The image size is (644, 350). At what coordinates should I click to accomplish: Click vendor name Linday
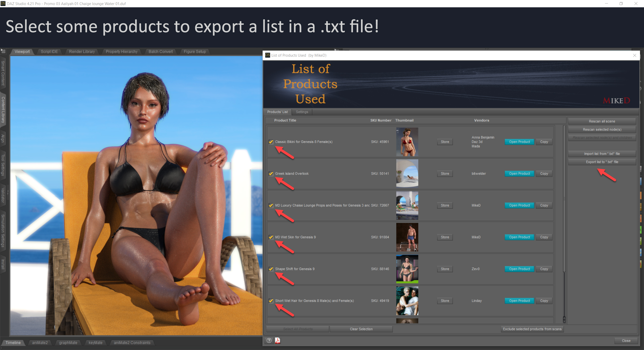pyautogui.click(x=477, y=301)
